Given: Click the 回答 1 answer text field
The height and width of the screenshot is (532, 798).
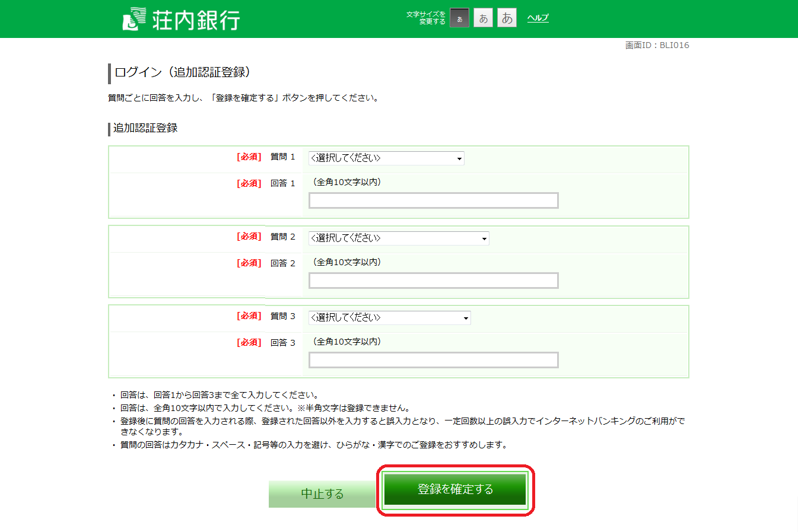Looking at the screenshot, I should (433, 200).
